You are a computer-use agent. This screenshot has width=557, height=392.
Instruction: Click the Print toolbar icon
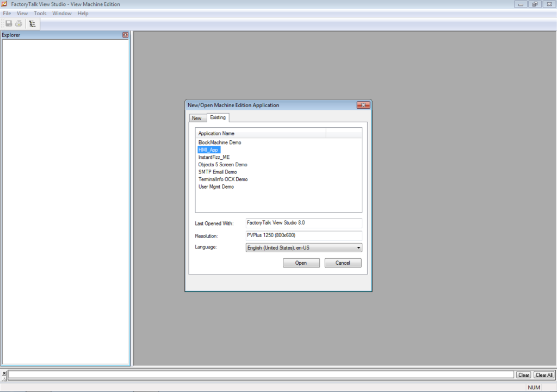[18, 23]
